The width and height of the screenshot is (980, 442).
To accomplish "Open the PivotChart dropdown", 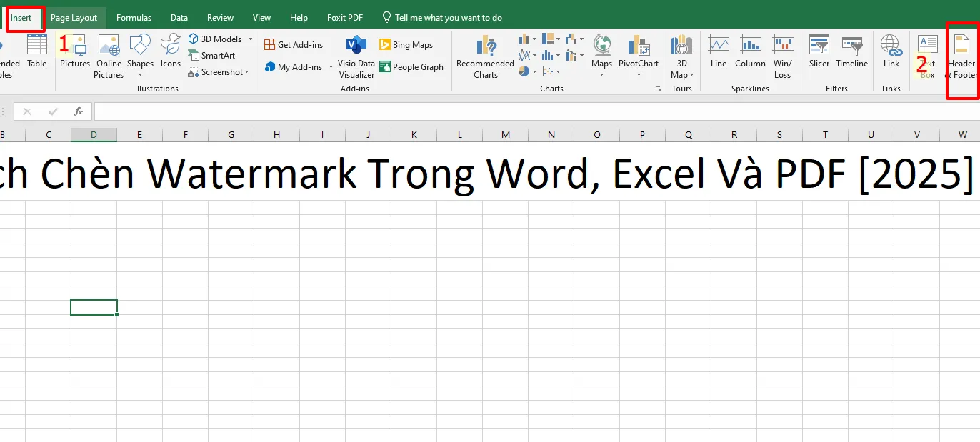I will point(639,56).
